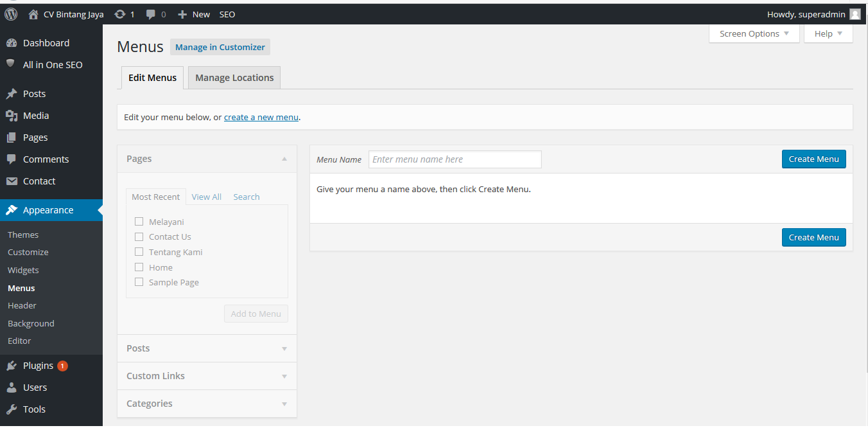Open the Help dropdown tab
The image size is (868, 428).
(x=828, y=33)
